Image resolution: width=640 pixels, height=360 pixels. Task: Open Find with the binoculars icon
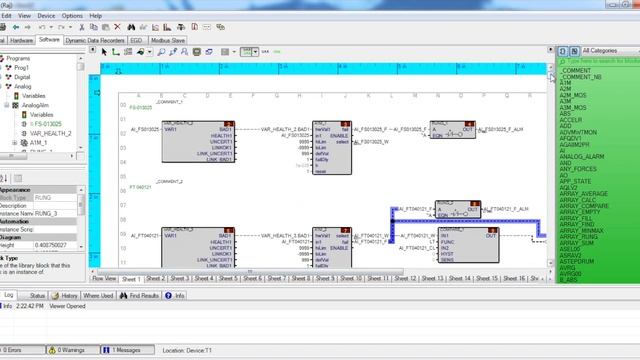131,27
